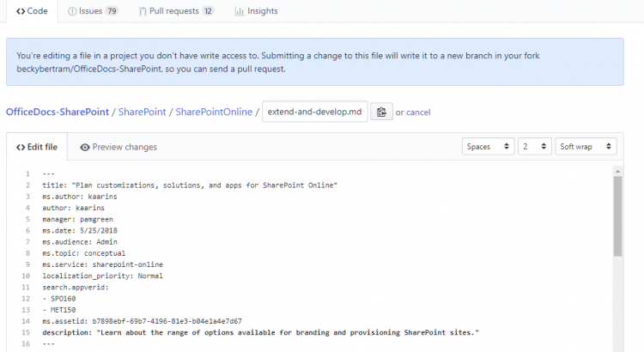Click the Pull requests count badge 12

tap(208, 11)
